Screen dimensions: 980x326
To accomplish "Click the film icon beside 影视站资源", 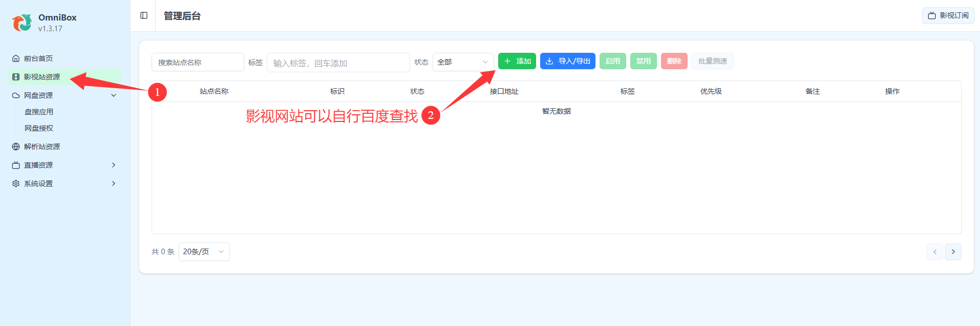I will tap(16, 77).
